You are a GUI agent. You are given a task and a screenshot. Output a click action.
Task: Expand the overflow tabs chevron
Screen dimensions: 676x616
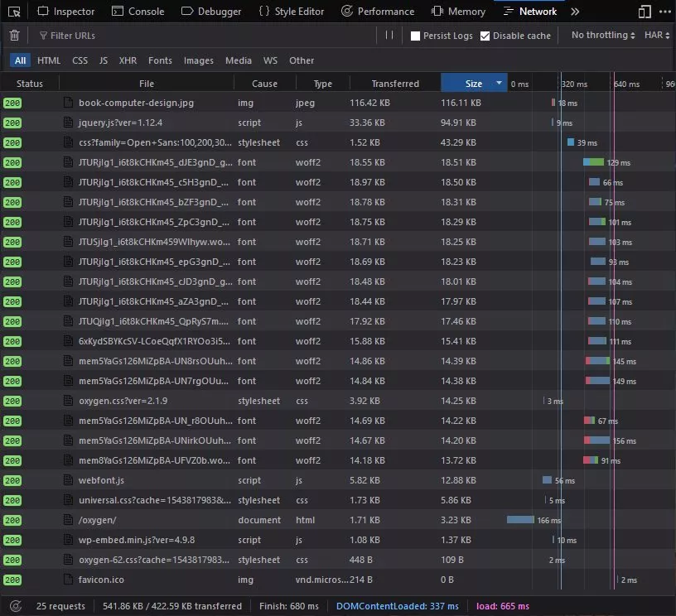click(576, 12)
